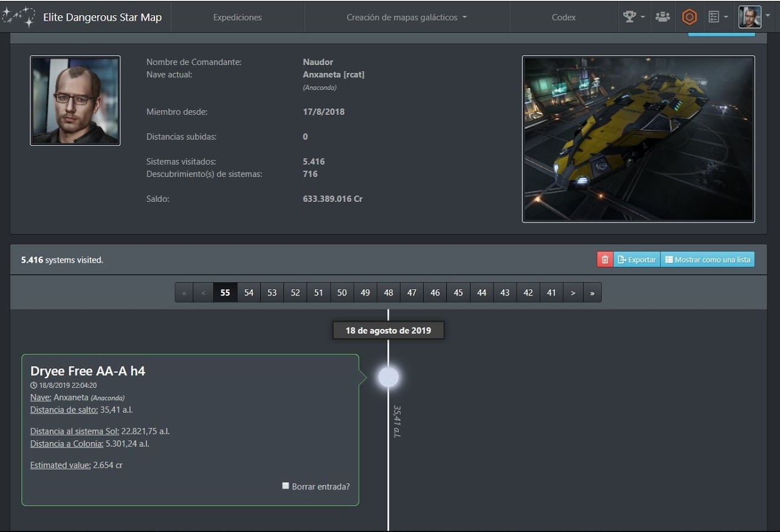
Task: Go to page 45 of visited systems
Action: pos(458,292)
